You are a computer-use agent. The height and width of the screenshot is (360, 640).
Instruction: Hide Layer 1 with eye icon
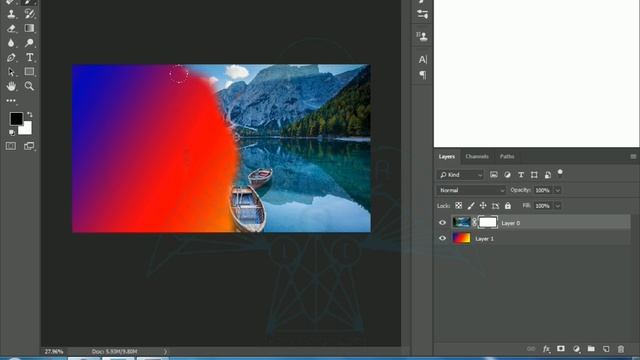pos(442,238)
